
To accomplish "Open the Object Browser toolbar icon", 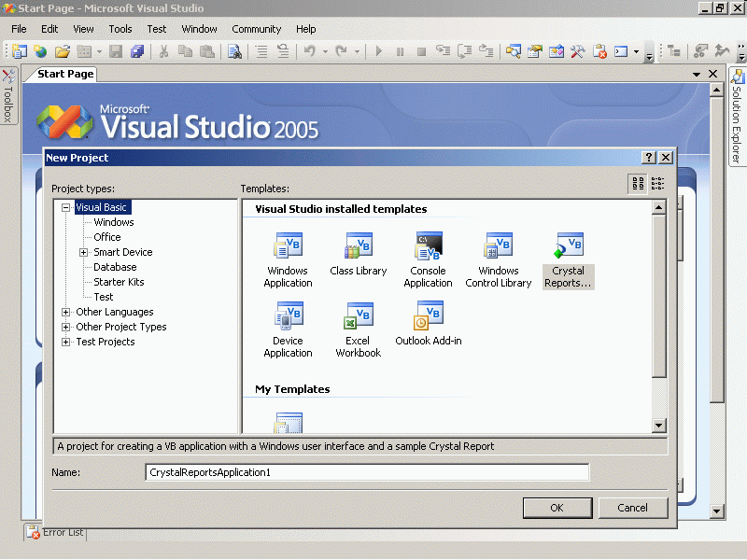I will [556, 51].
